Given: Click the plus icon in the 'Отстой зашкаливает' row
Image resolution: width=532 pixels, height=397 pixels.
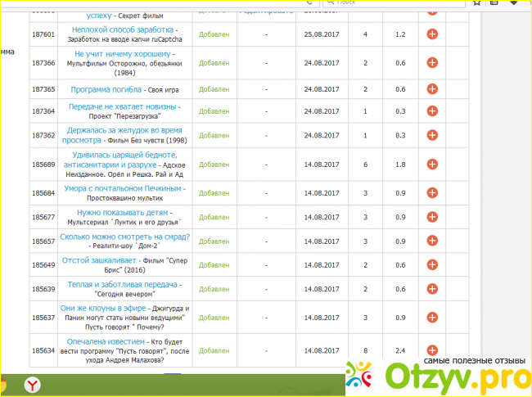Looking at the screenshot, I should pos(432,265).
